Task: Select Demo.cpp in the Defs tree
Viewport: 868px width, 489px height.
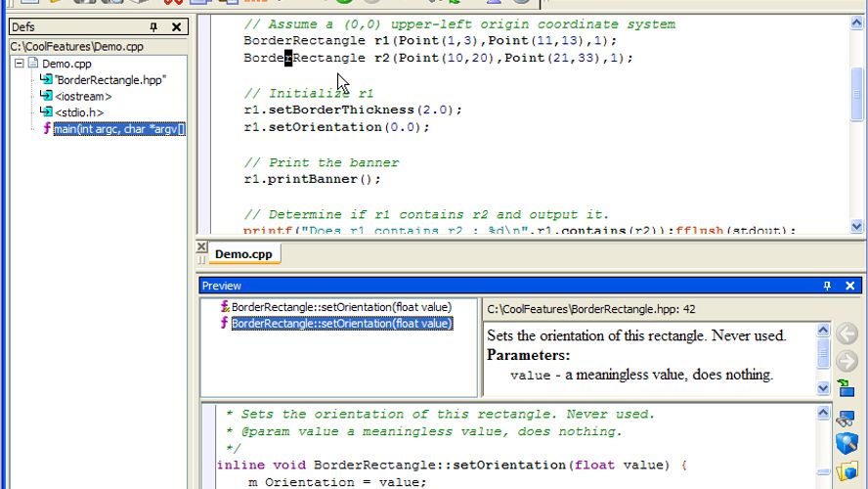Action: (66, 64)
